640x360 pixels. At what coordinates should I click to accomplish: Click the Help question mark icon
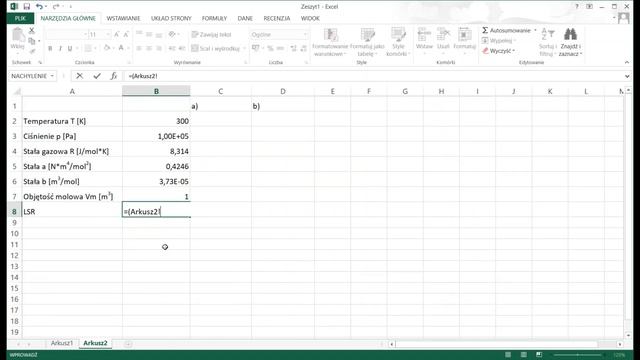[577, 7]
